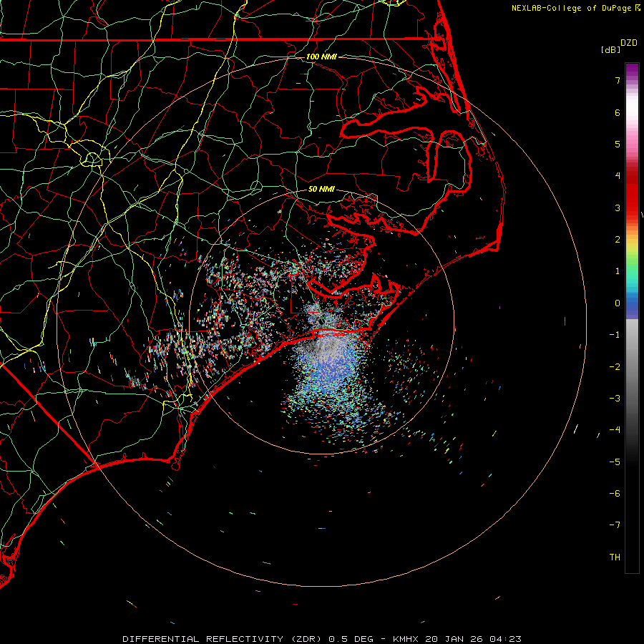Select the -6 value on the scale
Image resolution: width=644 pixels, height=644 pixels.
[615, 494]
